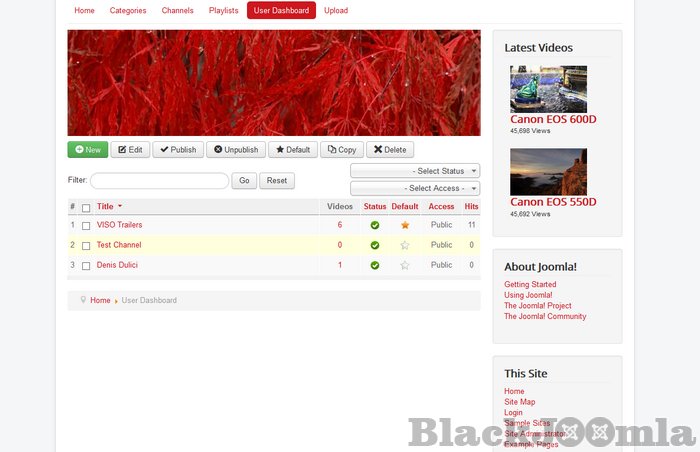700x452 pixels.
Task: Toggle green published status of VISO Trailers
Action: [x=375, y=225]
